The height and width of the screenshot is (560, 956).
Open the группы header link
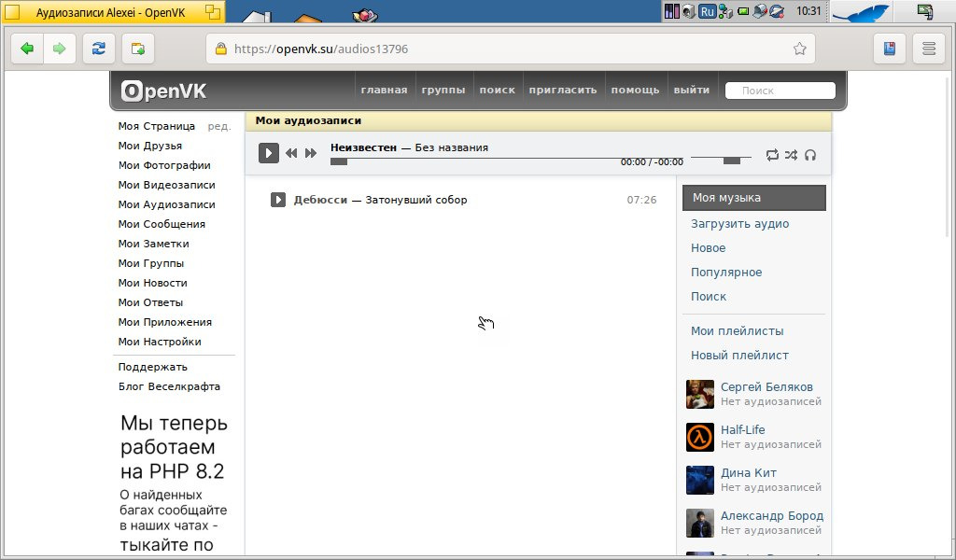coord(443,90)
